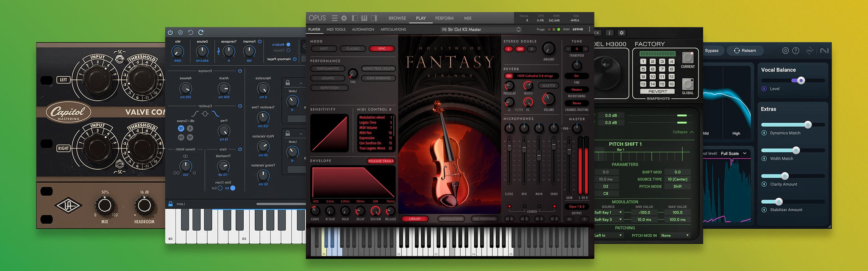Screen dimensions: 868x271
Task: Open the Opus 1 & 2 output dropdown
Action: pos(576,207)
